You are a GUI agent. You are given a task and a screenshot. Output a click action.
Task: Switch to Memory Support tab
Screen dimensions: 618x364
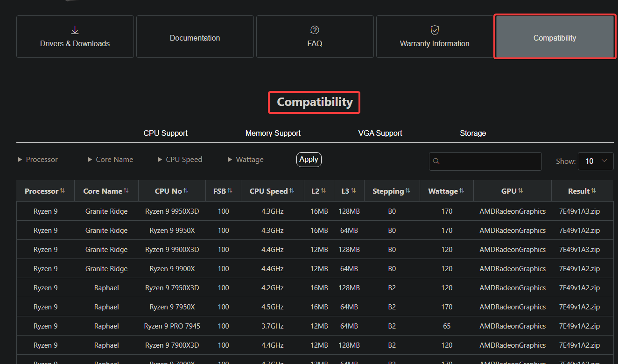pos(273,133)
